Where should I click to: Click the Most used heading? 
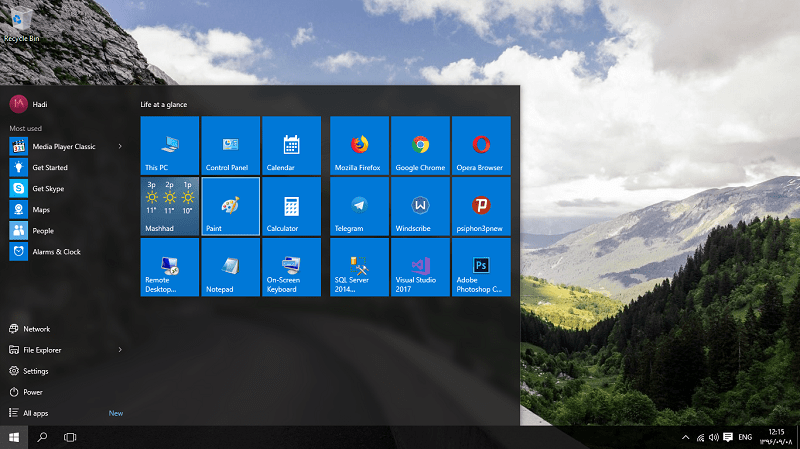coord(26,129)
